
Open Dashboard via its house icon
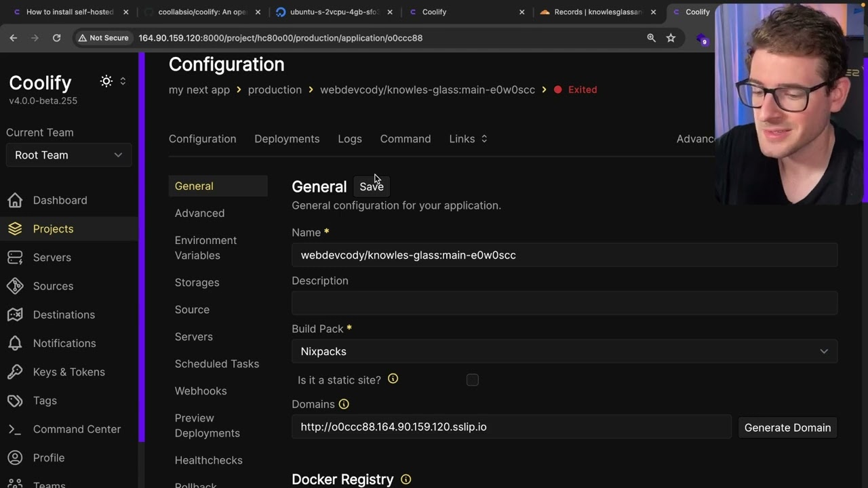[x=15, y=200]
